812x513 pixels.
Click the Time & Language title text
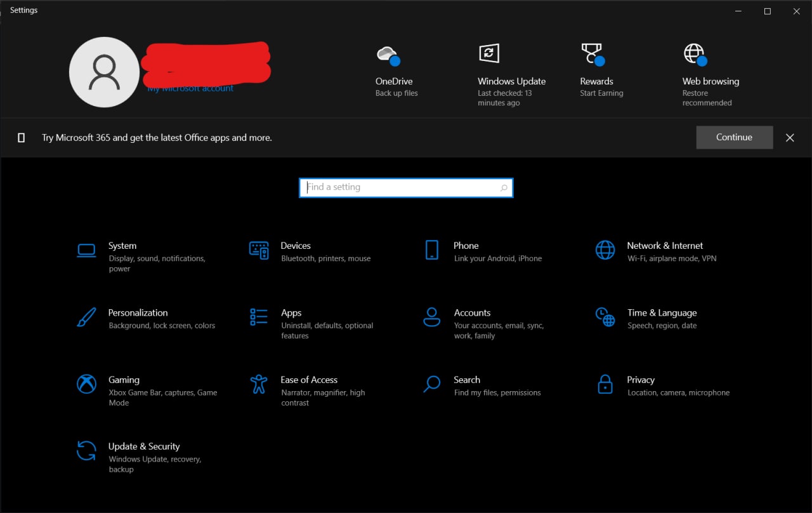[x=662, y=313]
